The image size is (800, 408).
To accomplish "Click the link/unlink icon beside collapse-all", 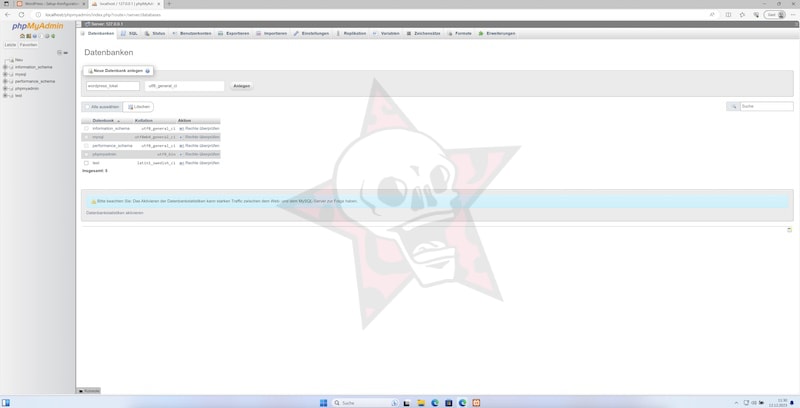I will coord(66,53).
